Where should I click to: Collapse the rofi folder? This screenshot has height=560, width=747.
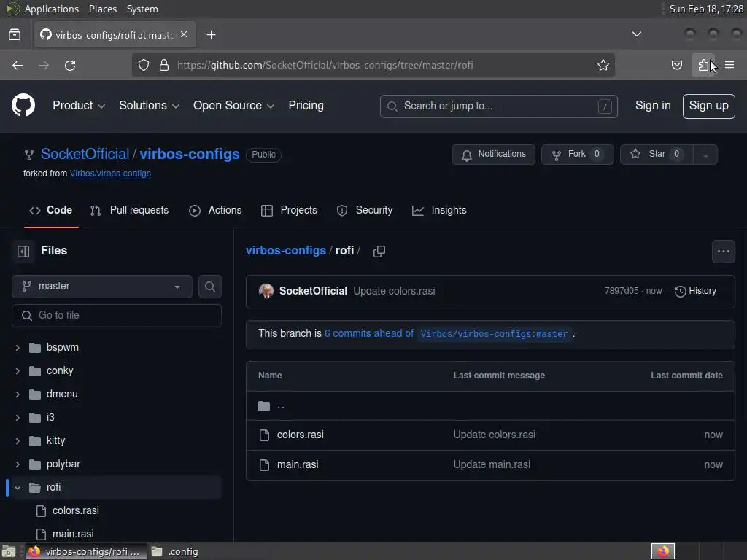point(18,488)
